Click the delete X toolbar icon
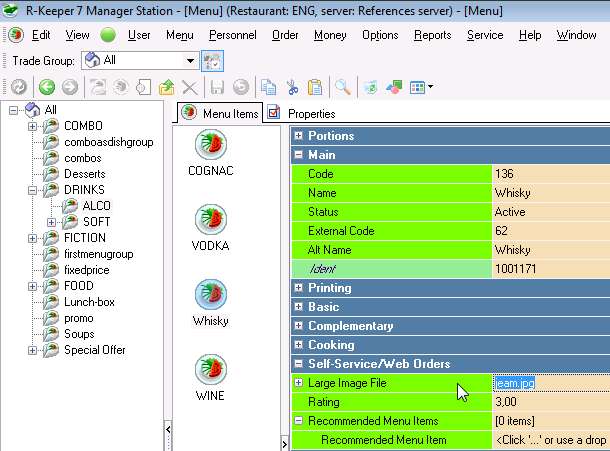This screenshot has height=451, width=610. [190, 87]
